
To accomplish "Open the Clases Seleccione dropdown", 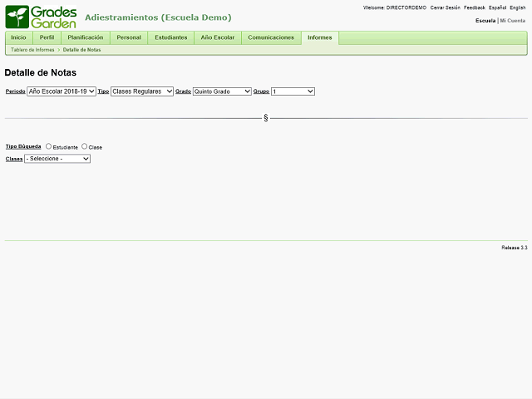I will [57, 159].
